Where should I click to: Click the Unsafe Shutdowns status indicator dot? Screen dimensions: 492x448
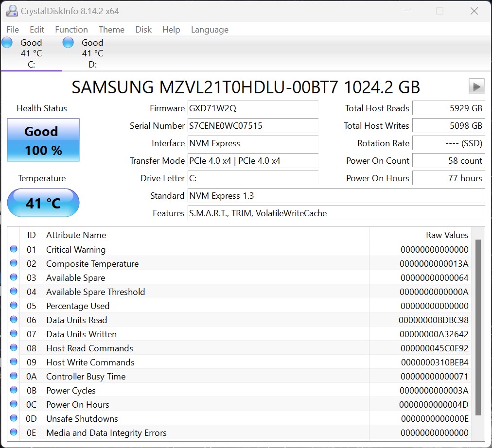click(x=14, y=418)
